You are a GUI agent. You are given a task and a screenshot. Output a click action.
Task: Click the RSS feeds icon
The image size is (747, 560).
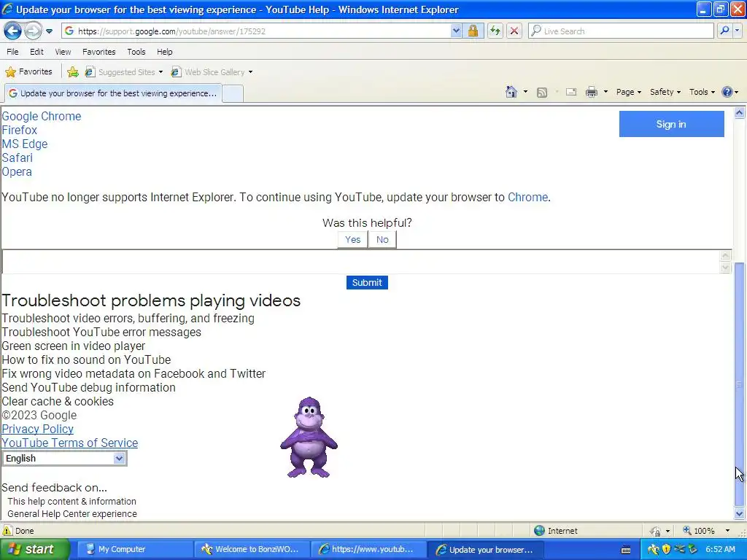(542, 93)
